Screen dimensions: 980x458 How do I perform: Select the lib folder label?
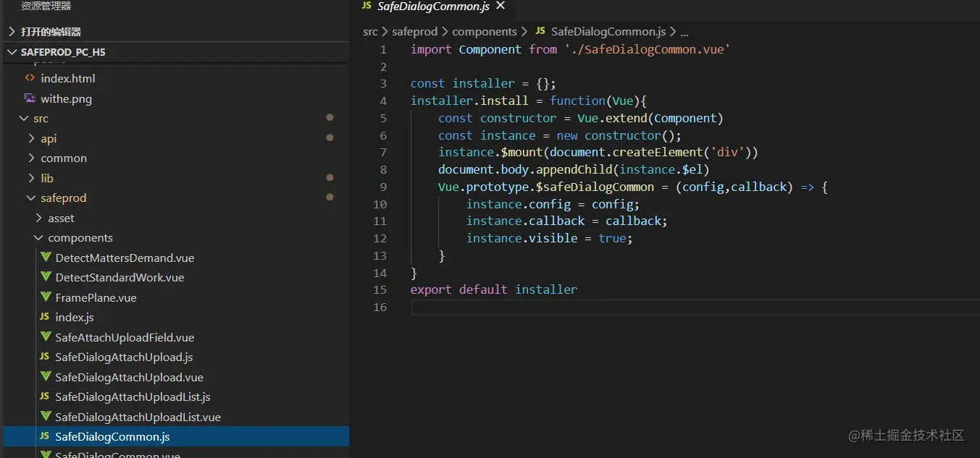point(47,178)
